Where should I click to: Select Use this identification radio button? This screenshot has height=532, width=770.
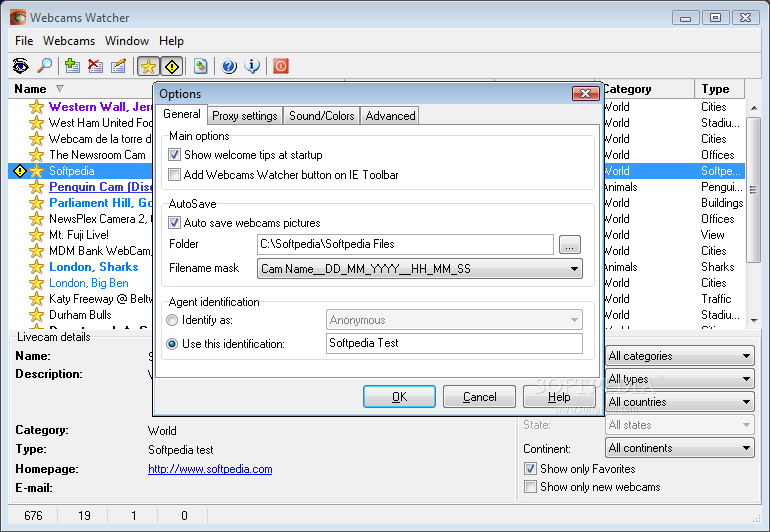172,344
